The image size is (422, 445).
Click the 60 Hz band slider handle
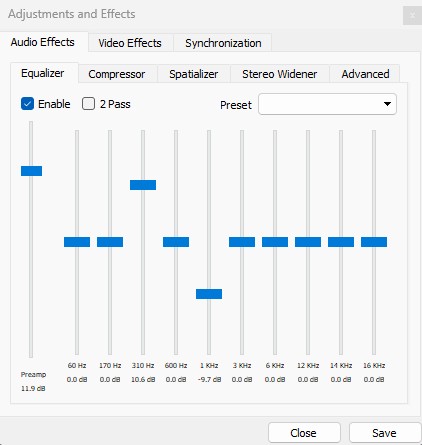click(x=77, y=242)
